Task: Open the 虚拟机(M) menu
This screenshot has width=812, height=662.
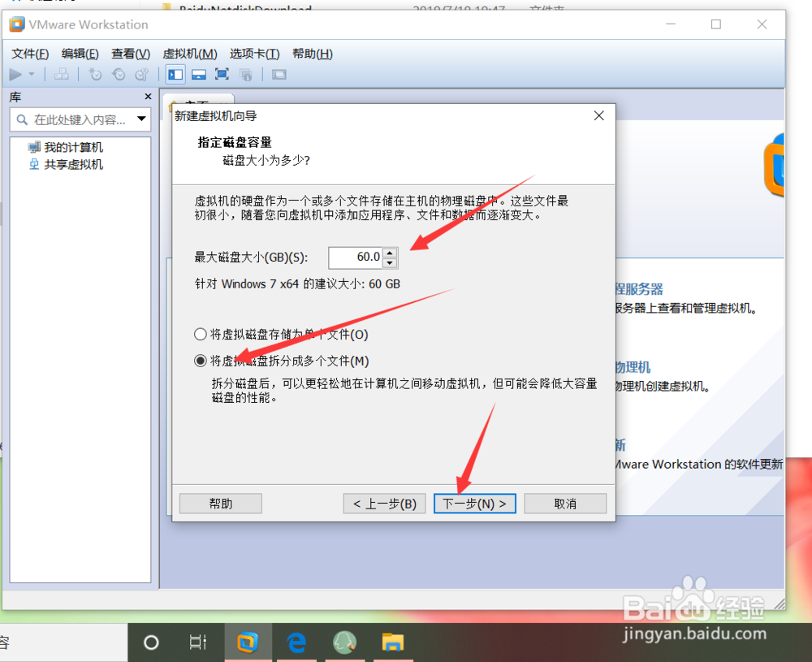Action: click(x=190, y=54)
